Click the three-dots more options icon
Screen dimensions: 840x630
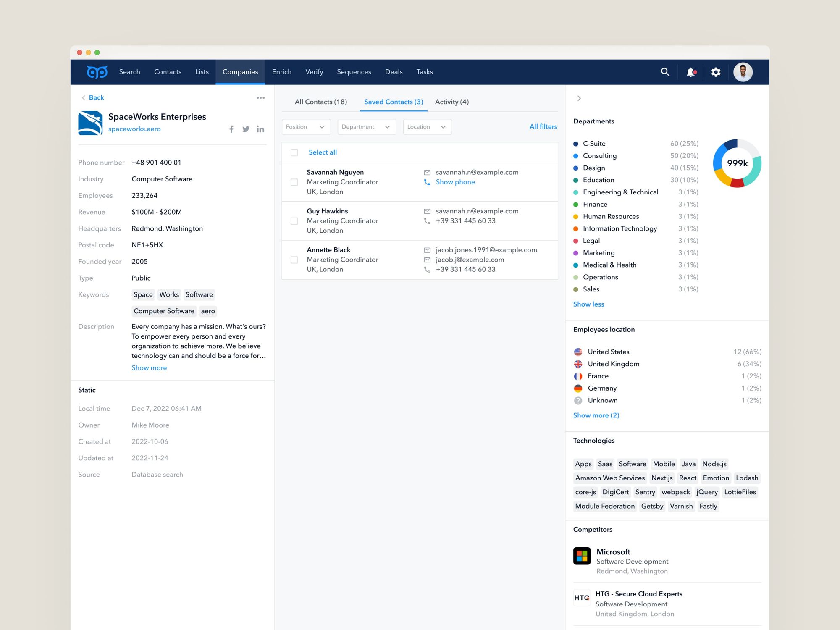(x=260, y=98)
